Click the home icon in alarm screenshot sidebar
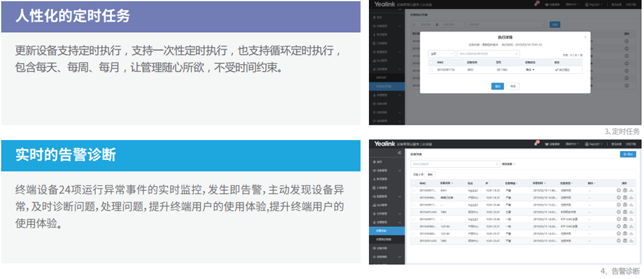 tap(377, 162)
